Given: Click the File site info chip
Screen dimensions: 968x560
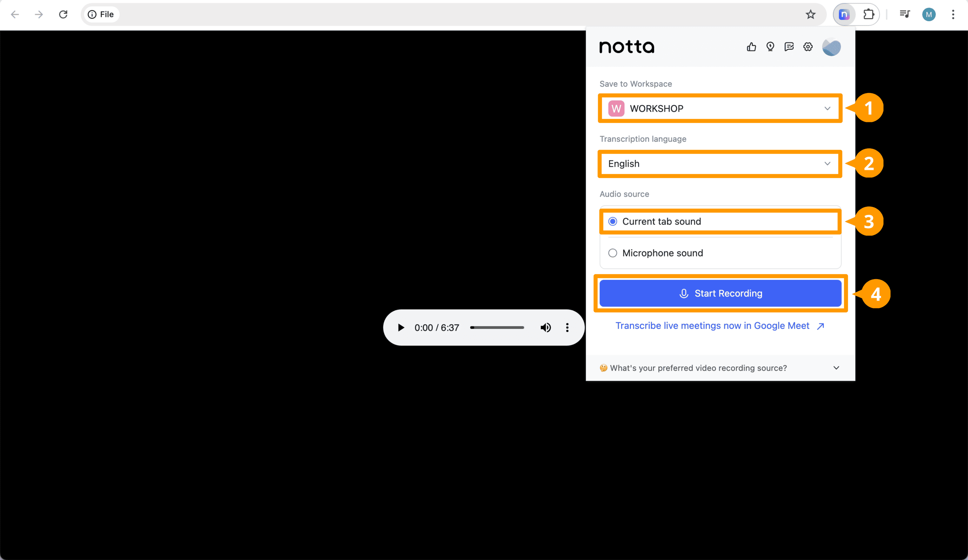Looking at the screenshot, I should (101, 14).
